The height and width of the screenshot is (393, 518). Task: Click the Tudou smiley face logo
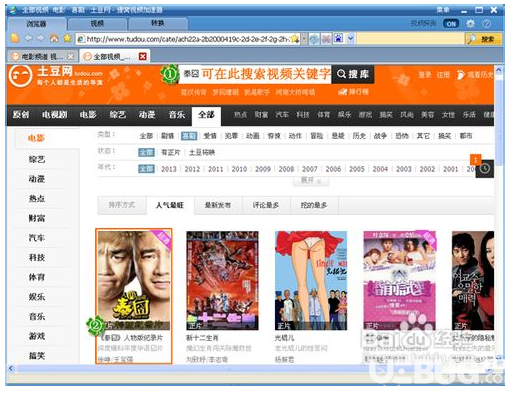(x=20, y=76)
